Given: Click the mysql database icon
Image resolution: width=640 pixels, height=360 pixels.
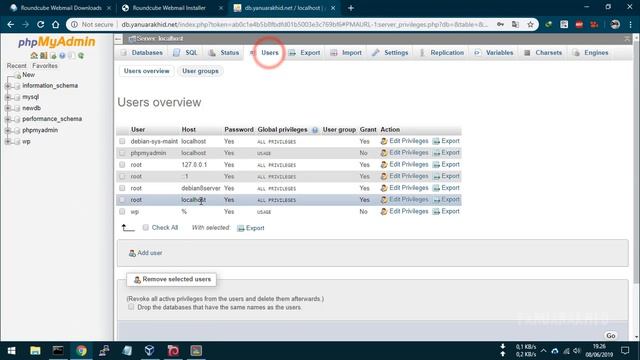Looking at the screenshot, I should [17, 97].
